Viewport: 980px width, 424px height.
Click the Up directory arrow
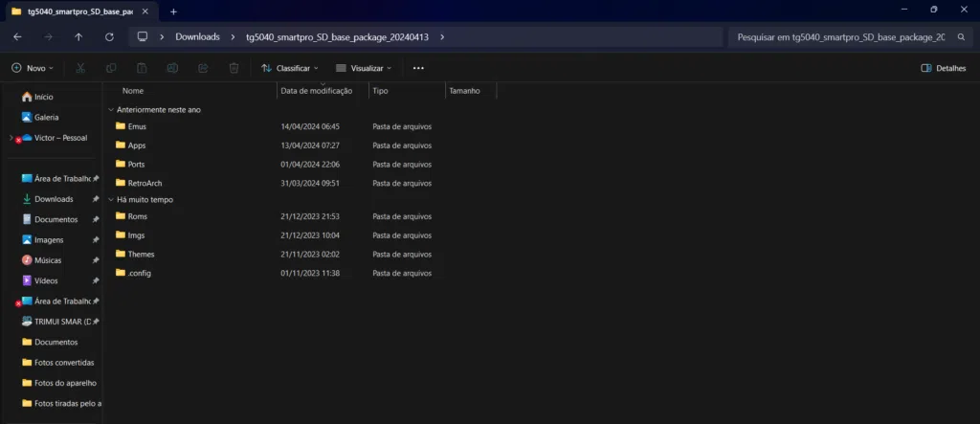coord(78,37)
